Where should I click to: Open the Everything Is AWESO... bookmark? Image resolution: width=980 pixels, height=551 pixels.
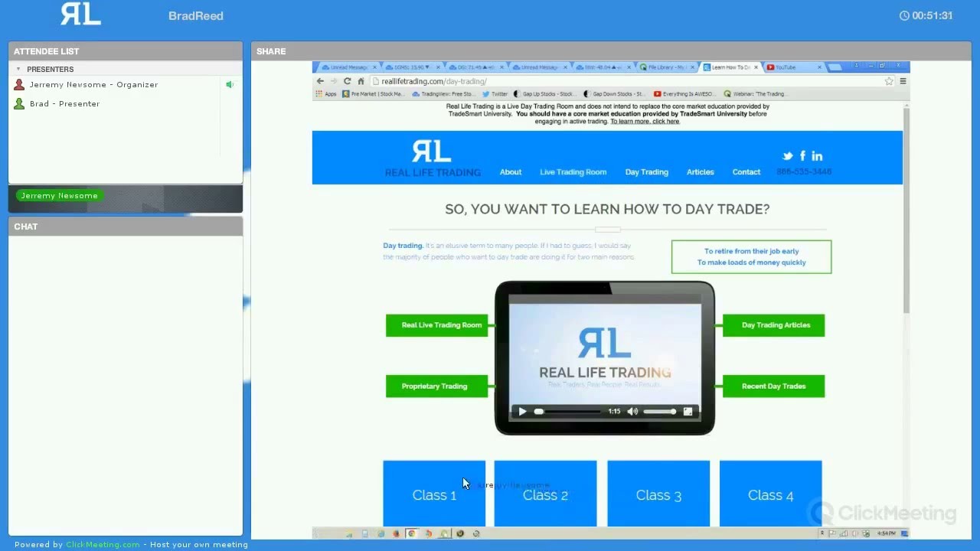684,94
